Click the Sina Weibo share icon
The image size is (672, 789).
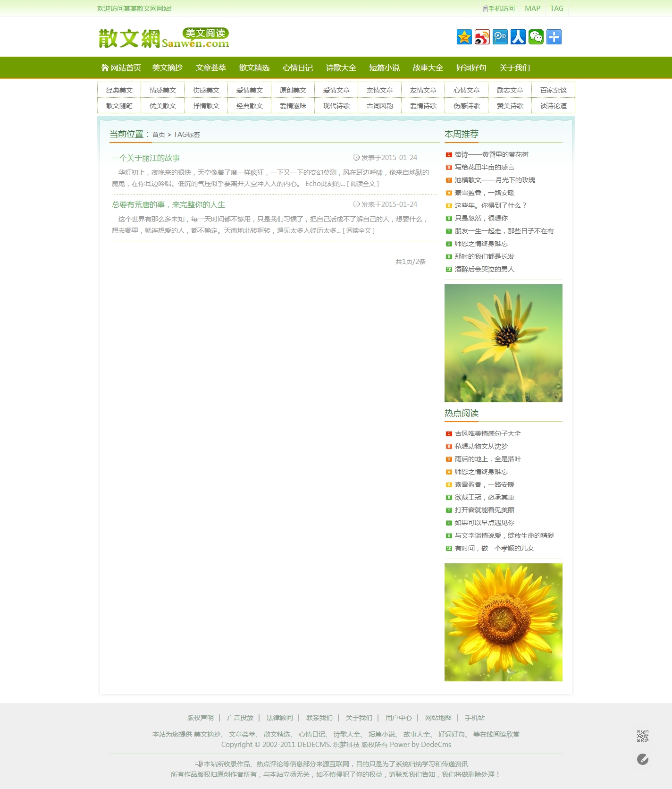pos(482,37)
